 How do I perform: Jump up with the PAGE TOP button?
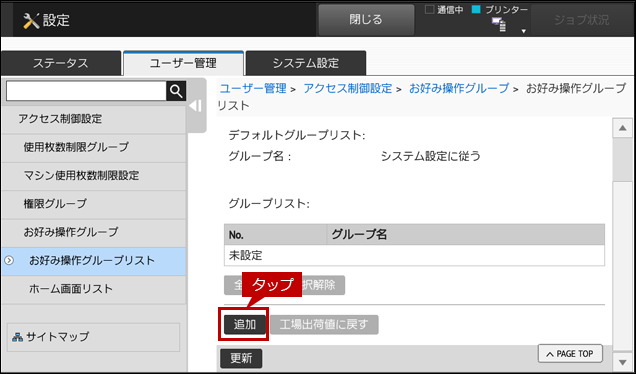(570, 354)
